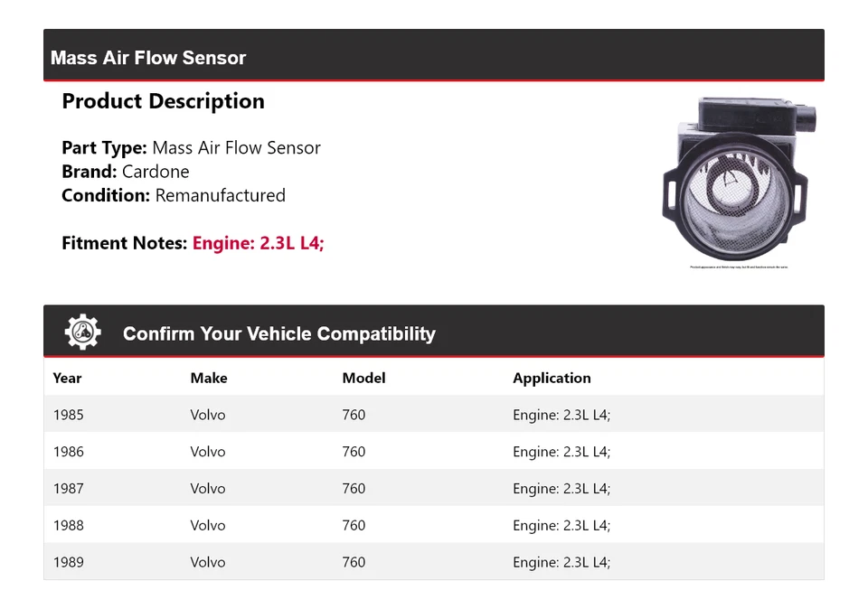Click the small disclaimer text below image
Viewport: 868px width, 609px height.
[739, 267]
